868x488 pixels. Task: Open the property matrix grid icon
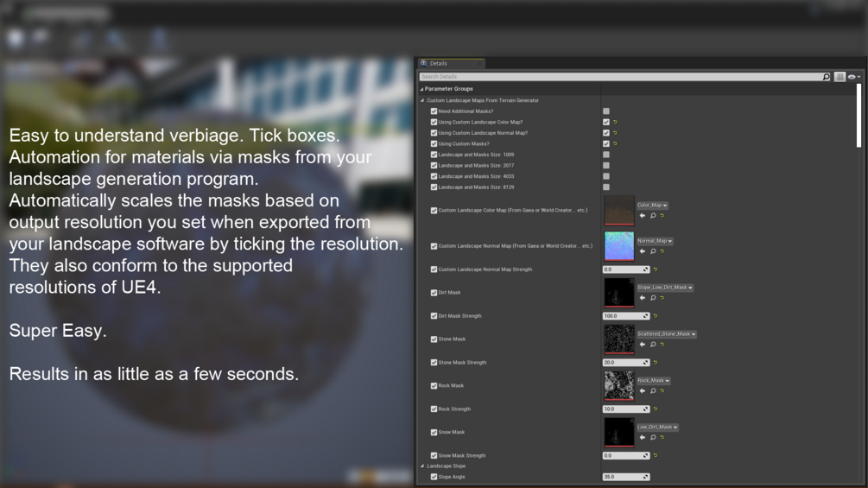[839, 77]
